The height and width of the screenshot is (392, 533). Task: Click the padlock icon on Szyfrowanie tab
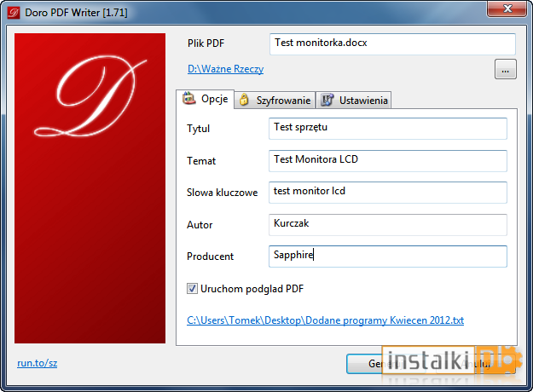pyautogui.click(x=244, y=100)
